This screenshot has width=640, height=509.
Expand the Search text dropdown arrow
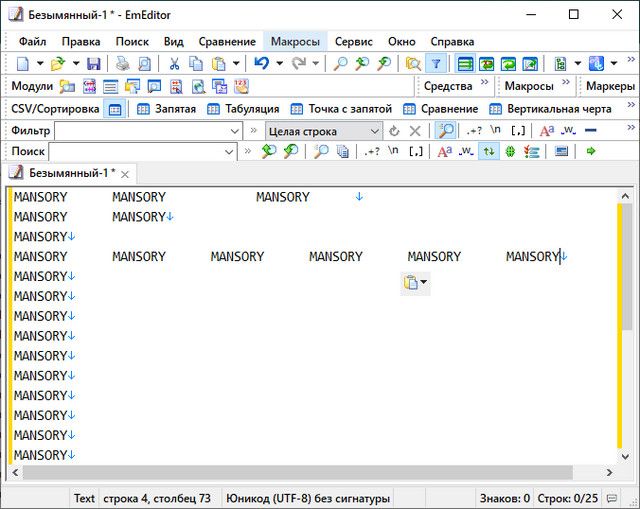point(227,151)
